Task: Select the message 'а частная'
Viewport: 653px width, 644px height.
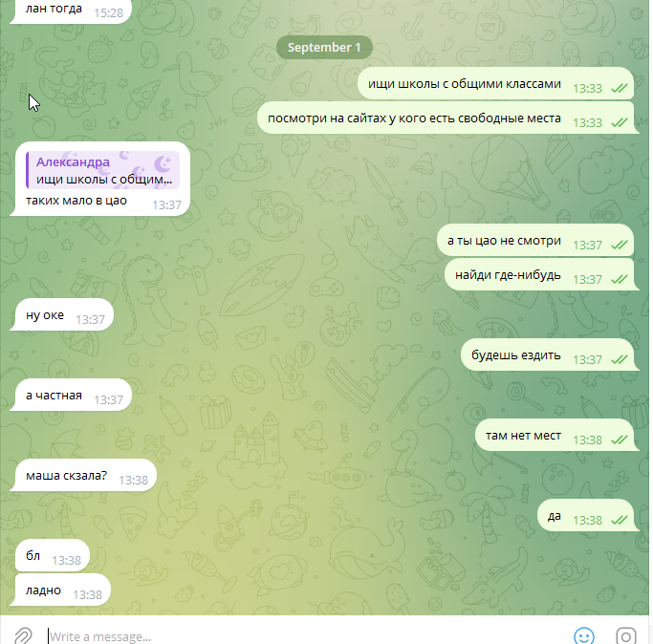Action: coord(71,395)
